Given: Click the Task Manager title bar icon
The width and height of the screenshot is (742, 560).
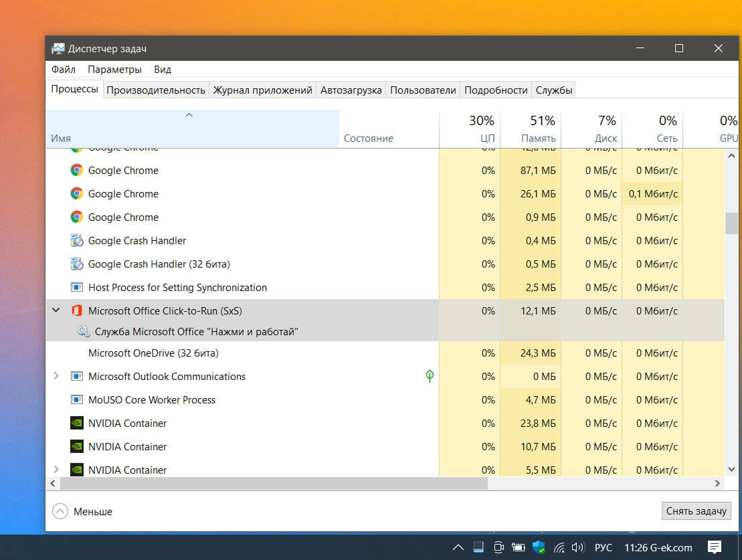Looking at the screenshot, I should pos(58,48).
